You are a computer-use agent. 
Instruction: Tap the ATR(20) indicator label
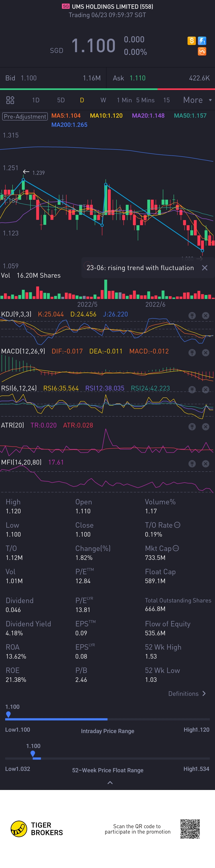pyautogui.click(x=13, y=425)
